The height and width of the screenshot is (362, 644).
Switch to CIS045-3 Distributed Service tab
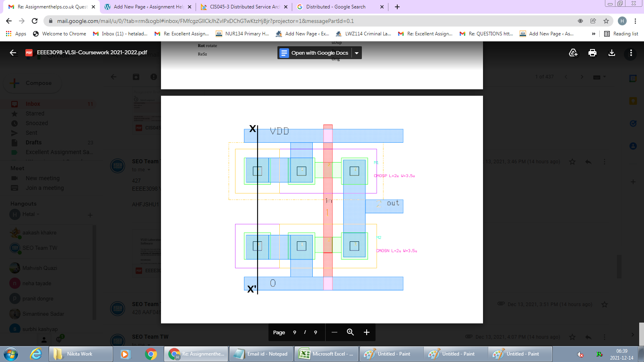pyautogui.click(x=244, y=7)
